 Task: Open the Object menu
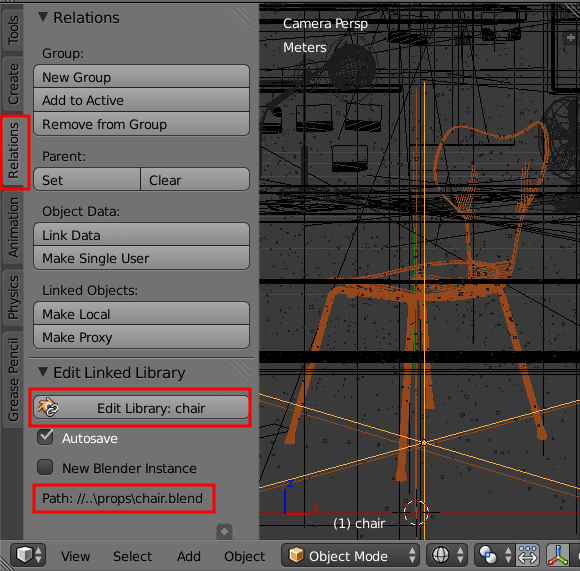245,556
